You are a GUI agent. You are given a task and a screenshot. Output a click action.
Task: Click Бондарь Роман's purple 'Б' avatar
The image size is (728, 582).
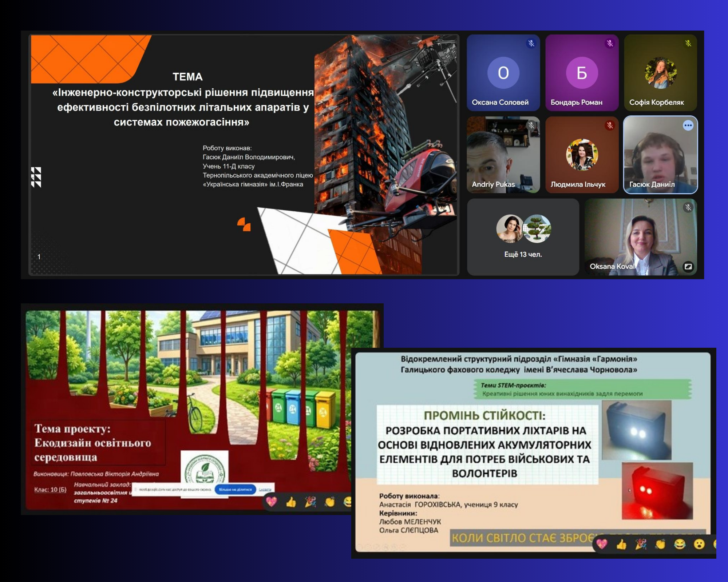click(582, 73)
